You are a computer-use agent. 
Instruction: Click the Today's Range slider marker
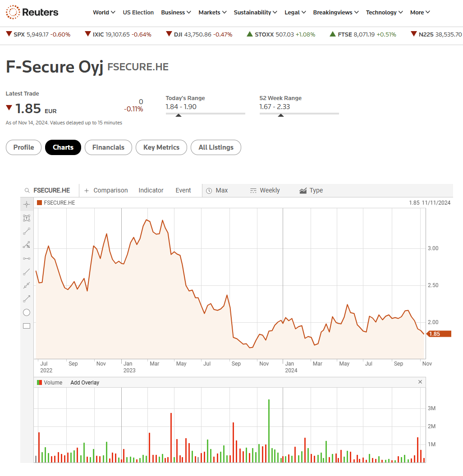click(179, 115)
